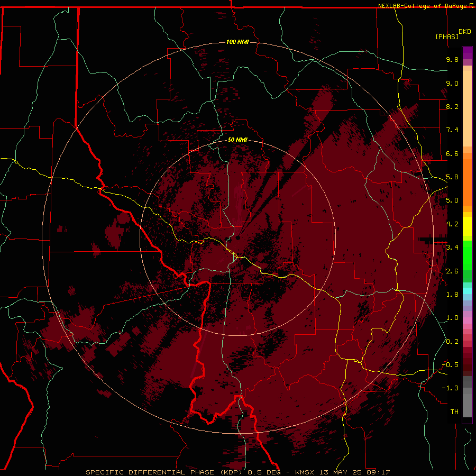Click the 1.8 value on the scale
Image resolution: width=476 pixels, height=476 pixels.
coord(452,295)
